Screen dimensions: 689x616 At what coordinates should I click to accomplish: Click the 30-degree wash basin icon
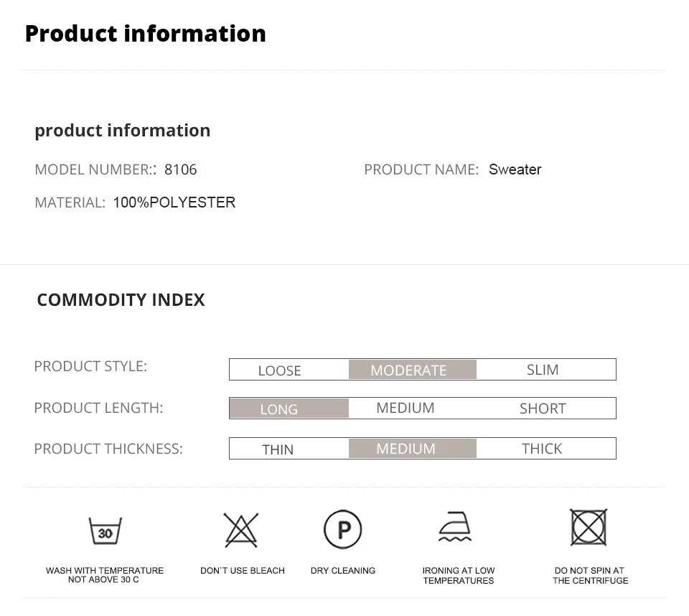[x=106, y=531]
